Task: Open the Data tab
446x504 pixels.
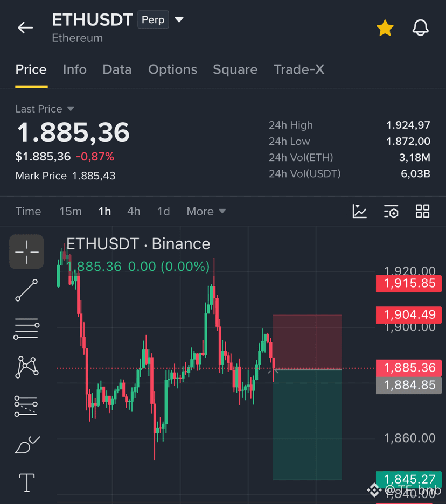Action: 117,70
